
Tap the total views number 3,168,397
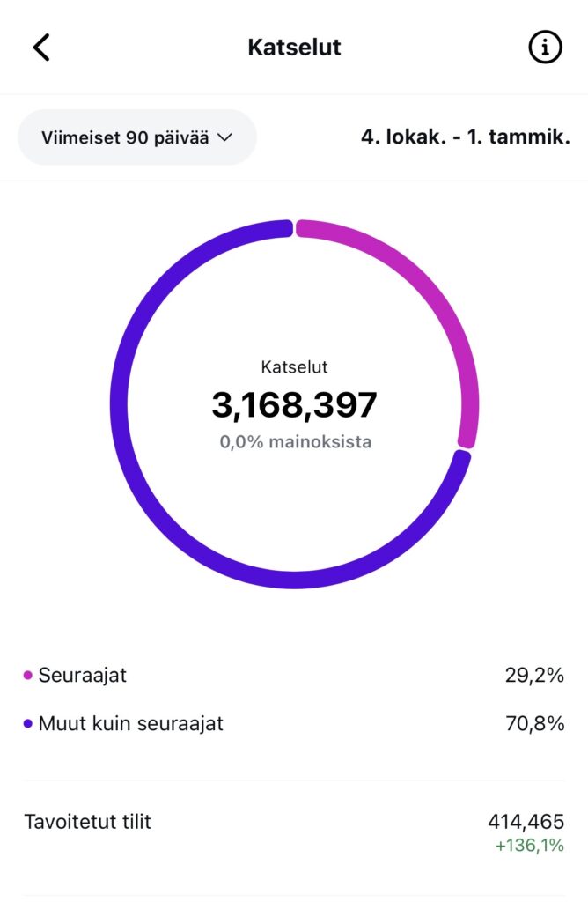coord(294,405)
